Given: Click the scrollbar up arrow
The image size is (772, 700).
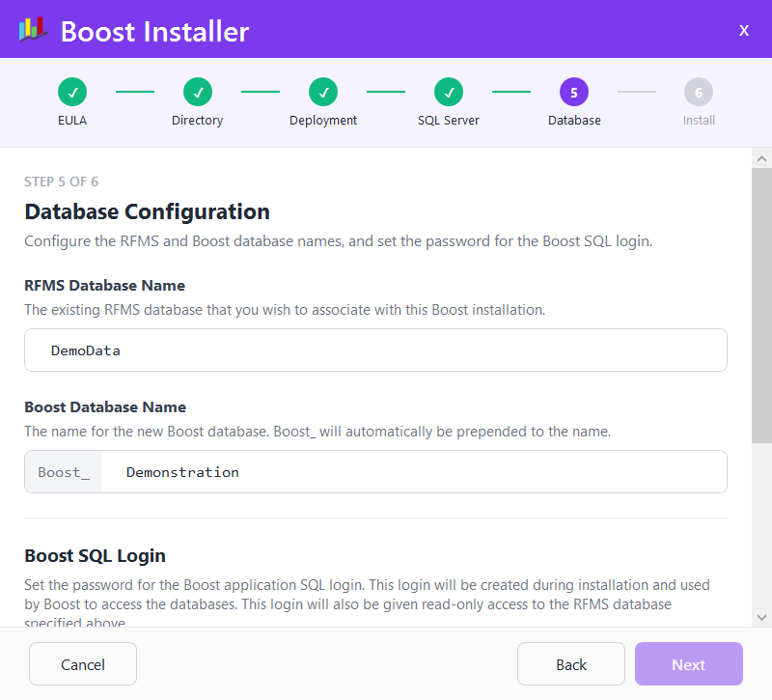Looking at the screenshot, I should 761,158.
